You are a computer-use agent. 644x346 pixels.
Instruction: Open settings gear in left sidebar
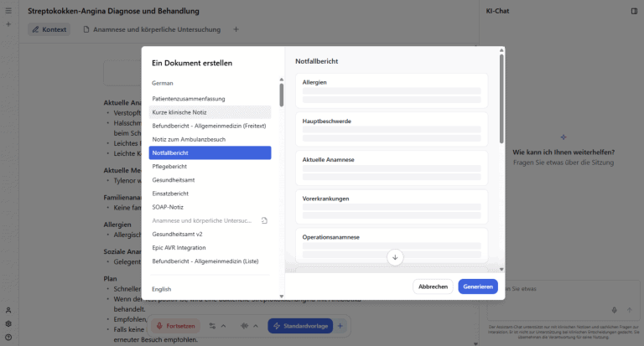click(x=8, y=323)
